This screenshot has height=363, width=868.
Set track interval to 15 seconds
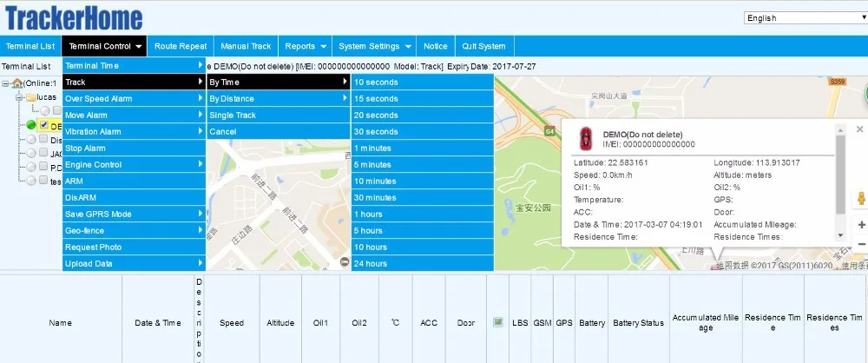(x=423, y=99)
